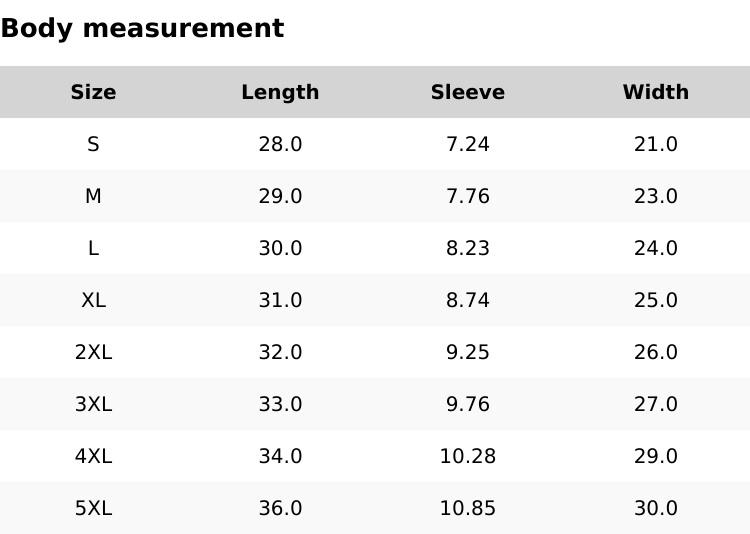Click sleeve value 10.28

[467, 456]
